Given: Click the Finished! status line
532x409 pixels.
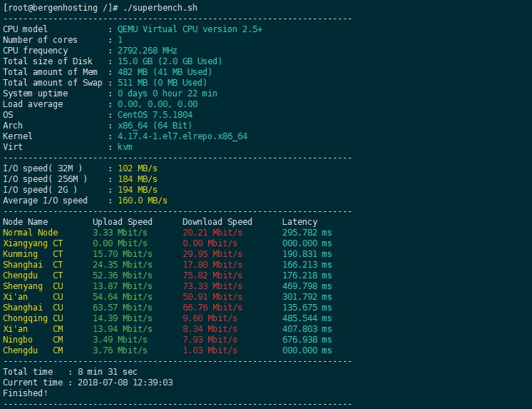Looking at the screenshot, I should tap(26, 393).
